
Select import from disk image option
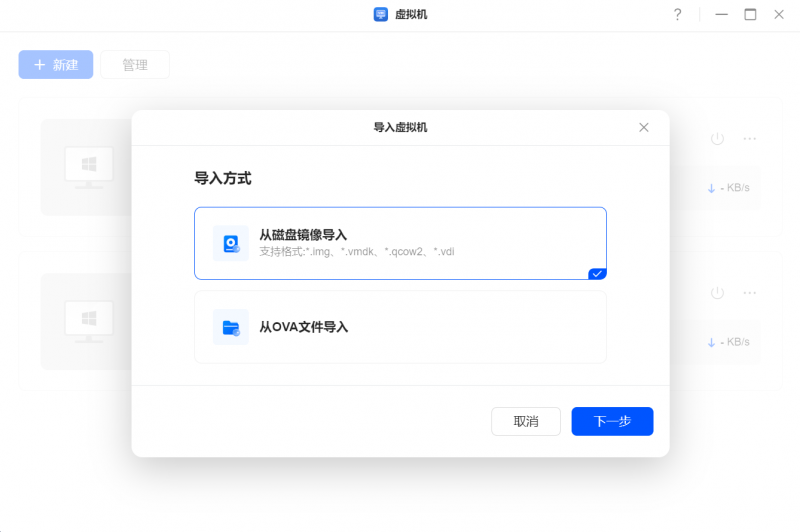click(x=400, y=243)
